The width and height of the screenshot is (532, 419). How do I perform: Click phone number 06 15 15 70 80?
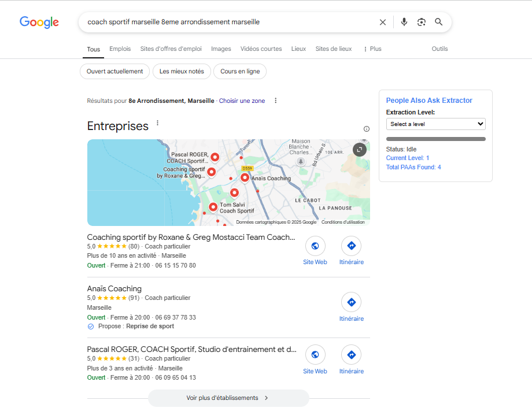pyautogui.click(x=175, y=265)
